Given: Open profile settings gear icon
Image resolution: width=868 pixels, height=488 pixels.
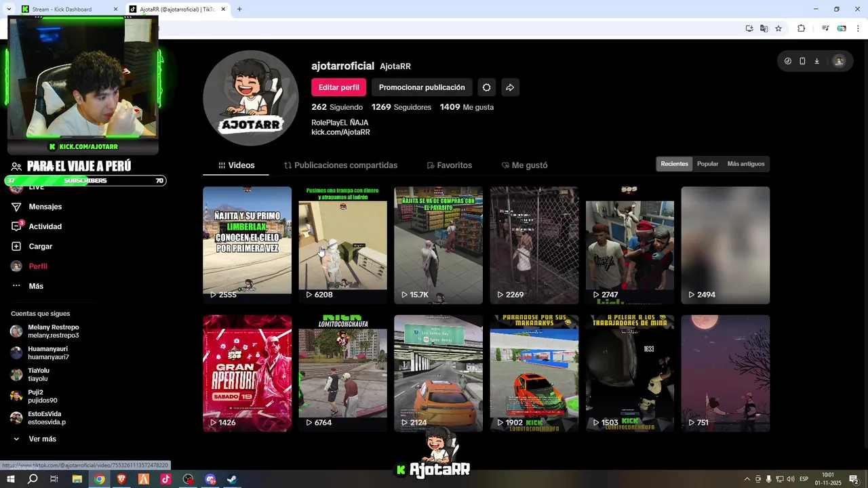Looking at the screenshot, I should point(486,87).
